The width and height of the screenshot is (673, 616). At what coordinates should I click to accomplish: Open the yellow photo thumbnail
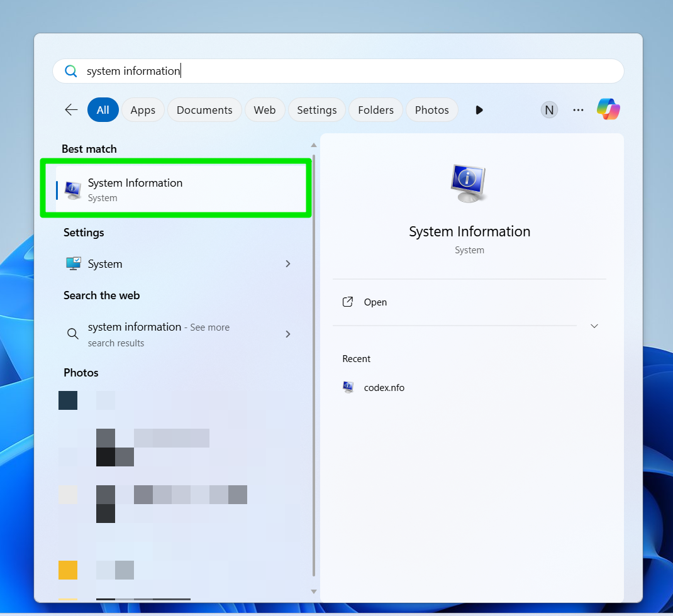point(68,570)
